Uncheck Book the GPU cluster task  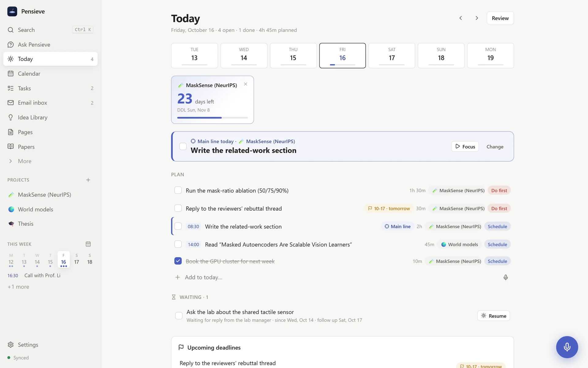178,261
